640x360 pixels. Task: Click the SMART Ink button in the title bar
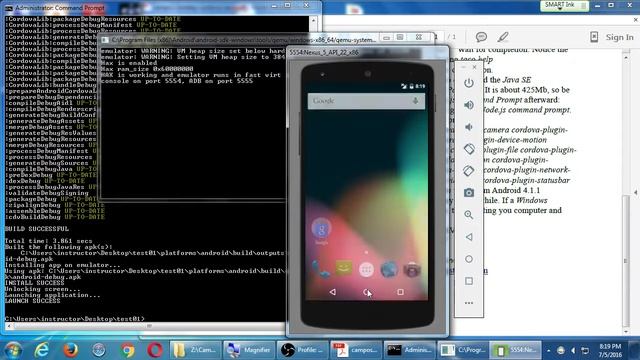pyautogui.click(x=564, y=5)
